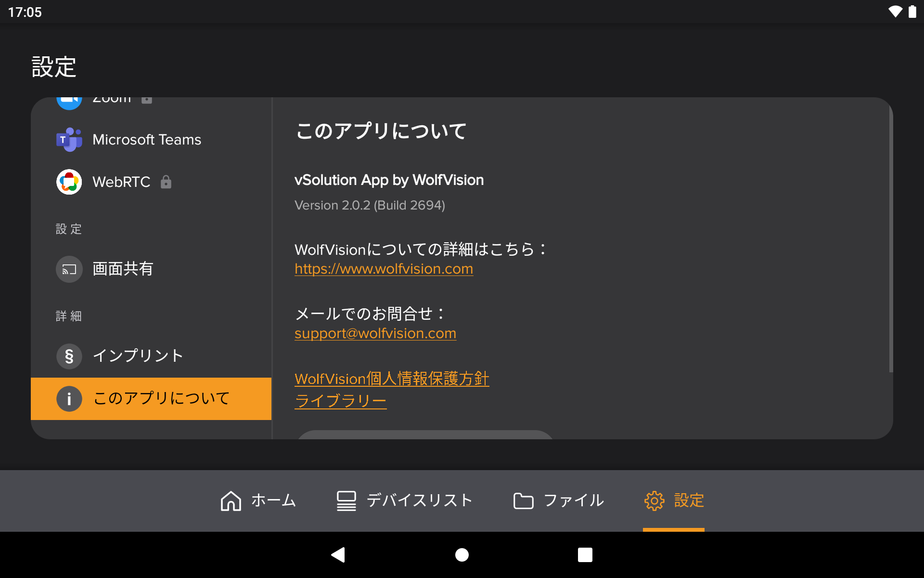The image size is (924, 578).
Task: Click the WebRTC colorful logo icon
Action: pyautogui.click(x=69, y=182)
